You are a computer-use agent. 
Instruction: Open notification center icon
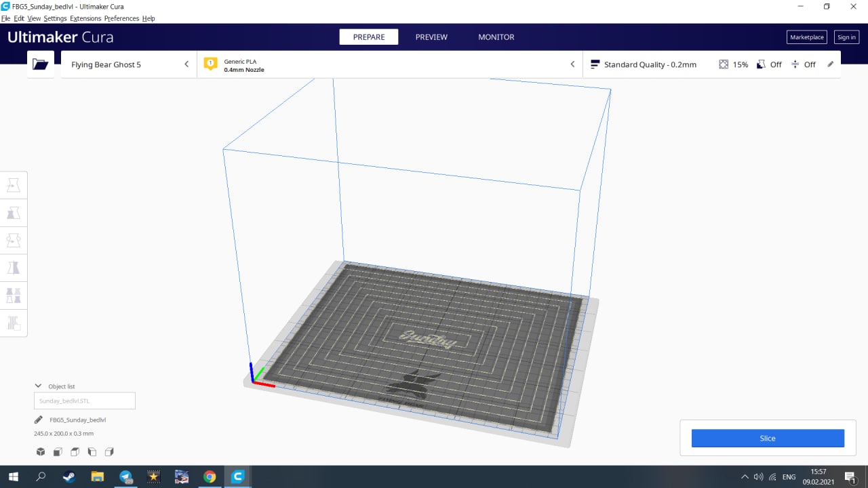(850, 476)
